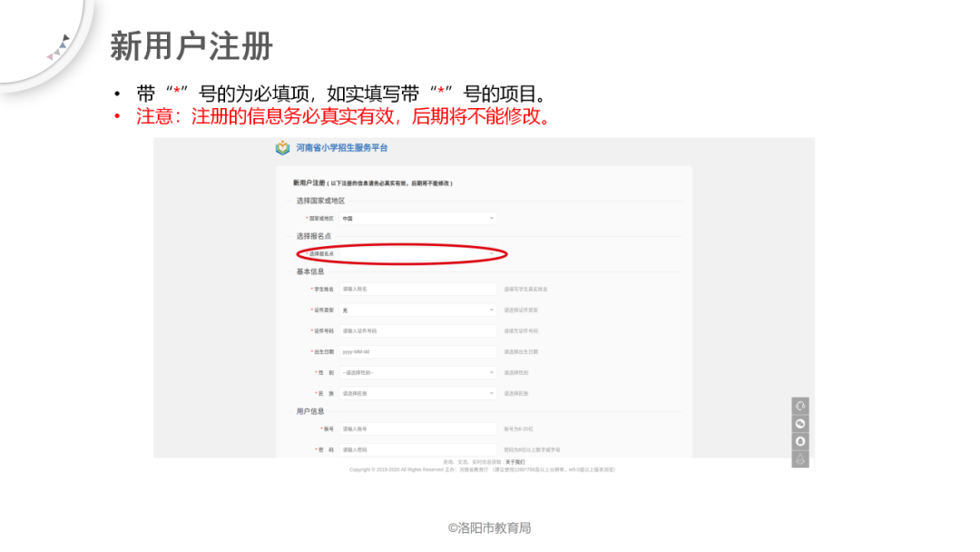Image resolution: width=980 pixels, height=552 pixels.
Task: Click the 出生日期 birth date field
Action: click(x=417, y=351)
